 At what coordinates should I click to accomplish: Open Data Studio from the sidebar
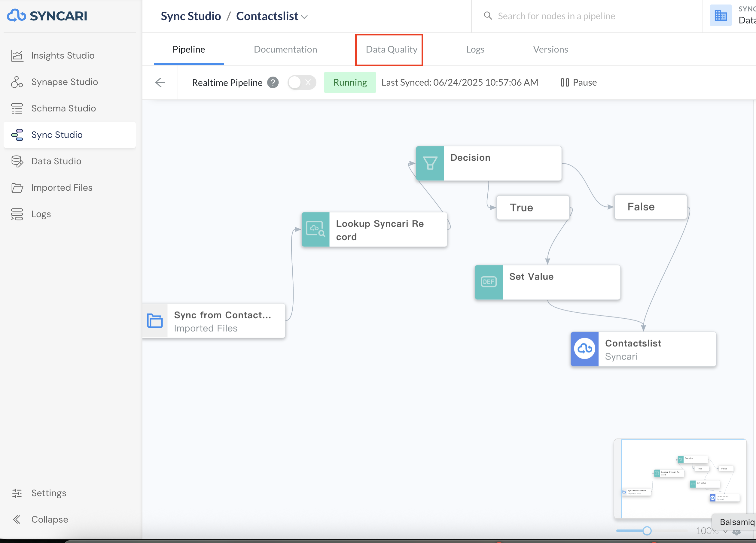(x=69, y=161)
